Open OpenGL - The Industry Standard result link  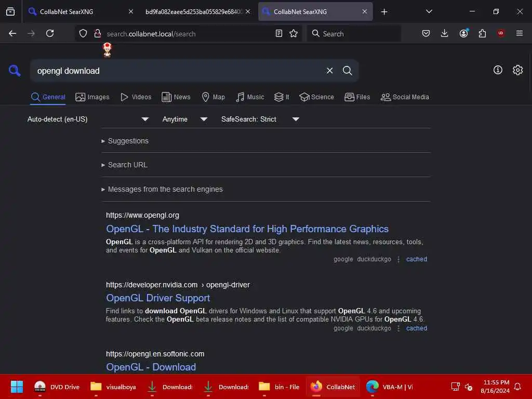click(247, 229)
